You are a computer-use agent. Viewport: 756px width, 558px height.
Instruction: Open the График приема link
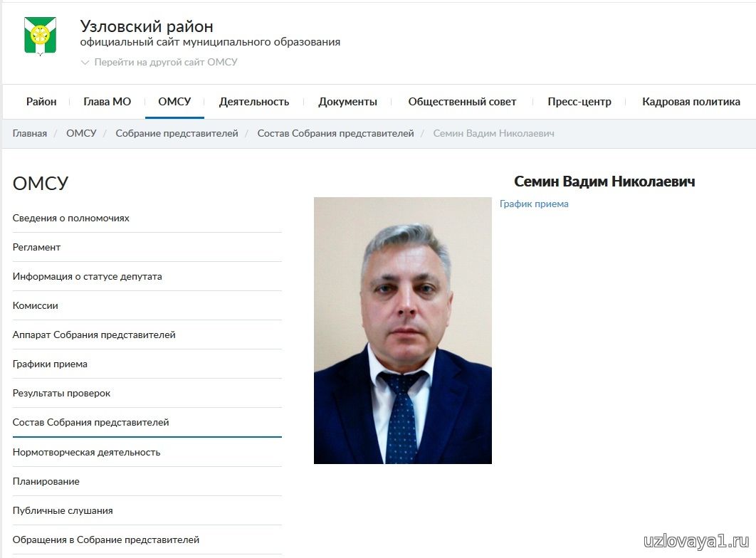click(534, 204)
